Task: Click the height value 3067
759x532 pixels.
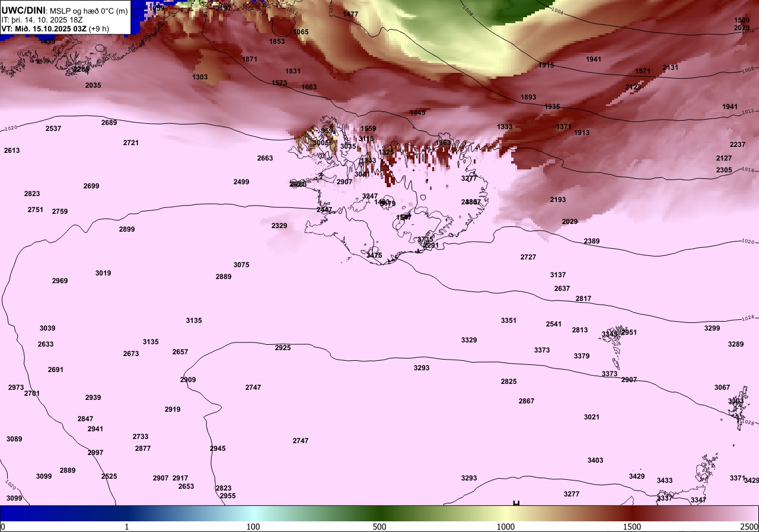Action: [722, 387]
